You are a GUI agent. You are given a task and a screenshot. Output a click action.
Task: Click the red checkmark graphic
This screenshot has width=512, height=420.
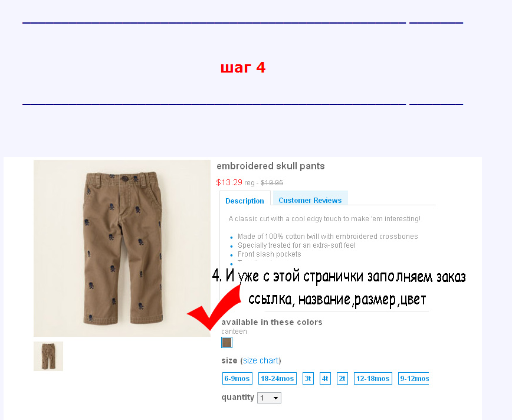[x=214, y=307]
